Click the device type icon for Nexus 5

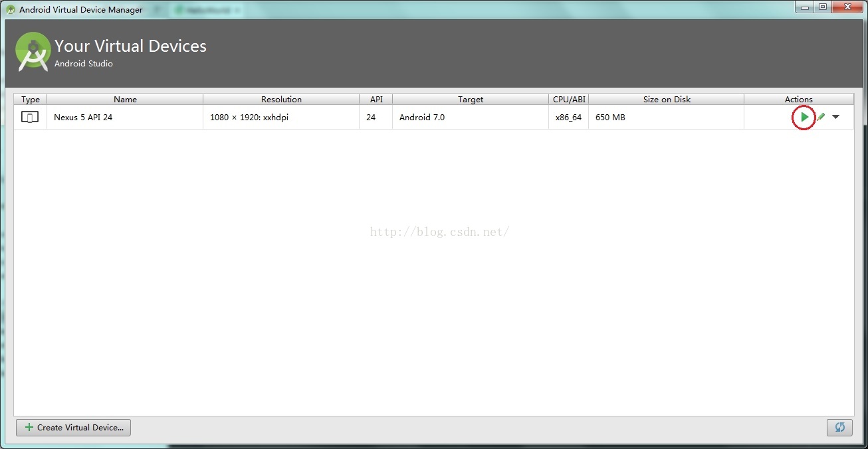pyautogui.click(x=30, y=117)
